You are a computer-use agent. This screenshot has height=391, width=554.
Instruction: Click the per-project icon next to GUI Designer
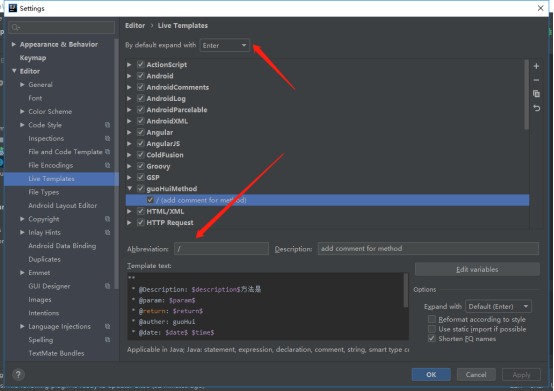pyautogui.click(x=107, y=286)
